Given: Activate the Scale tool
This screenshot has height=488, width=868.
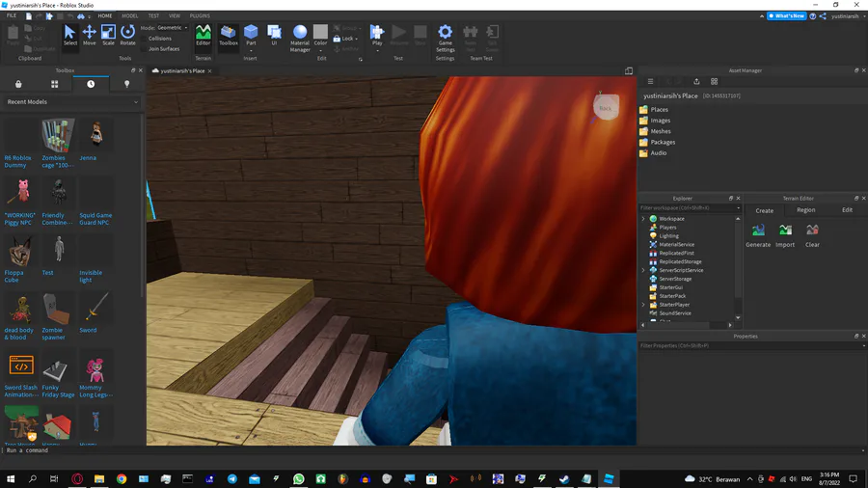Looking at the screenshot, I should pyautogui.click(x=108, y=36).
